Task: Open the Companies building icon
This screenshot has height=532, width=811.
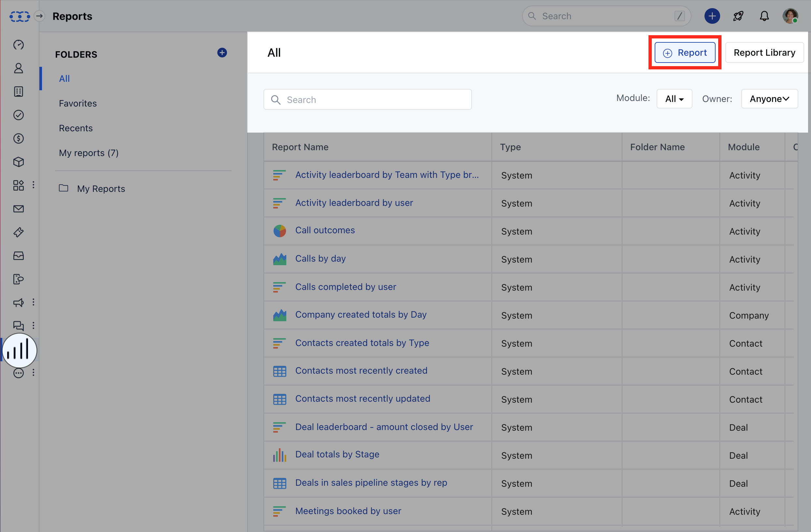Action: point(18,91)
